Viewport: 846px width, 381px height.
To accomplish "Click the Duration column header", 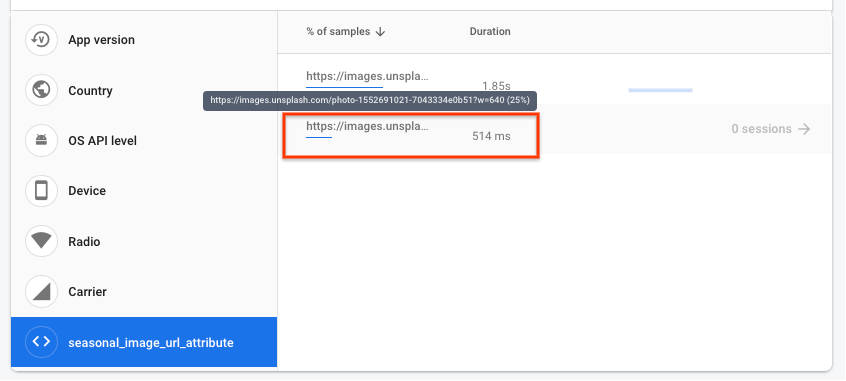I will (x=490, y=31).
